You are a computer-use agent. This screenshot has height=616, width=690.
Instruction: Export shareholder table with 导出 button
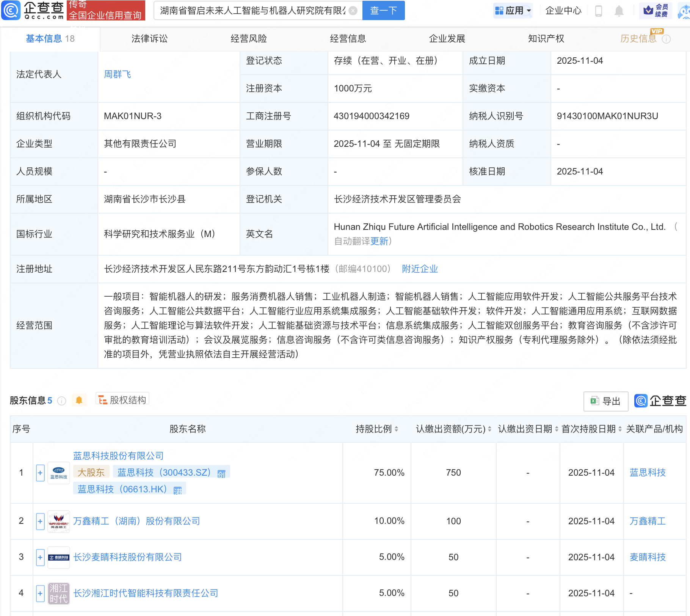click(x=605, y=401)
